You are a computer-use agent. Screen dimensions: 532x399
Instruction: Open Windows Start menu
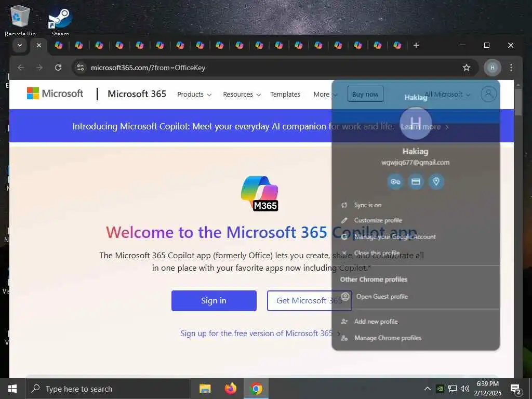point(12,389)
